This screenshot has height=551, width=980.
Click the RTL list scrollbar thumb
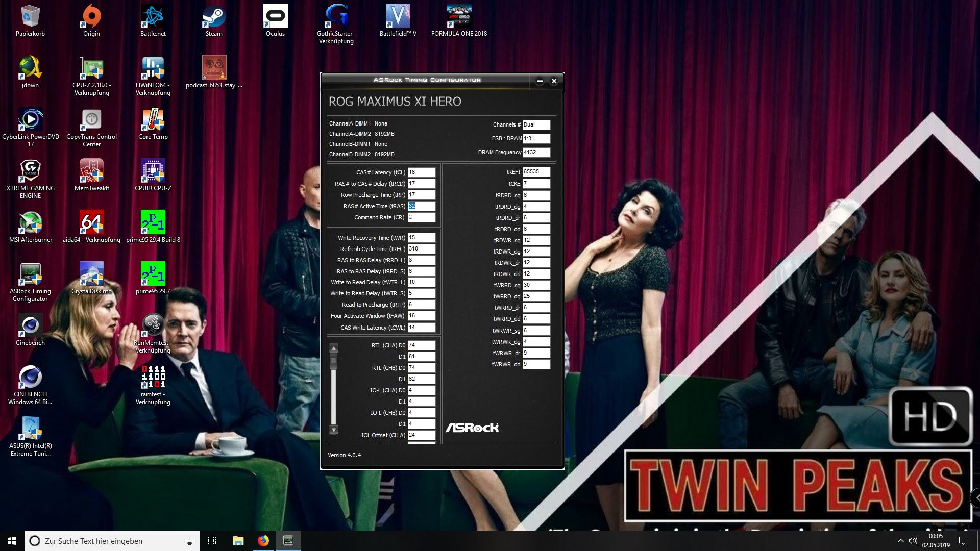click(x=334, y=362)
